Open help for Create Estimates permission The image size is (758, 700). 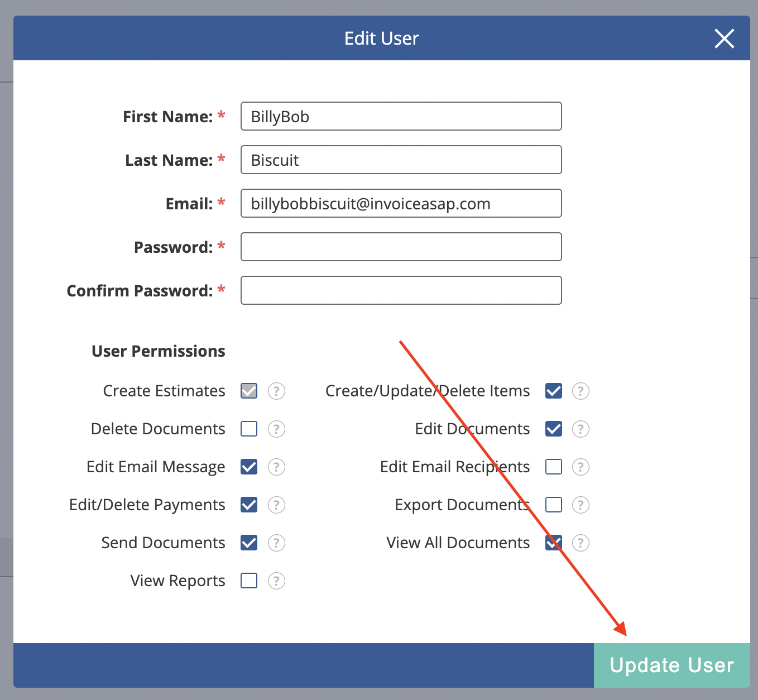point(277,391)
